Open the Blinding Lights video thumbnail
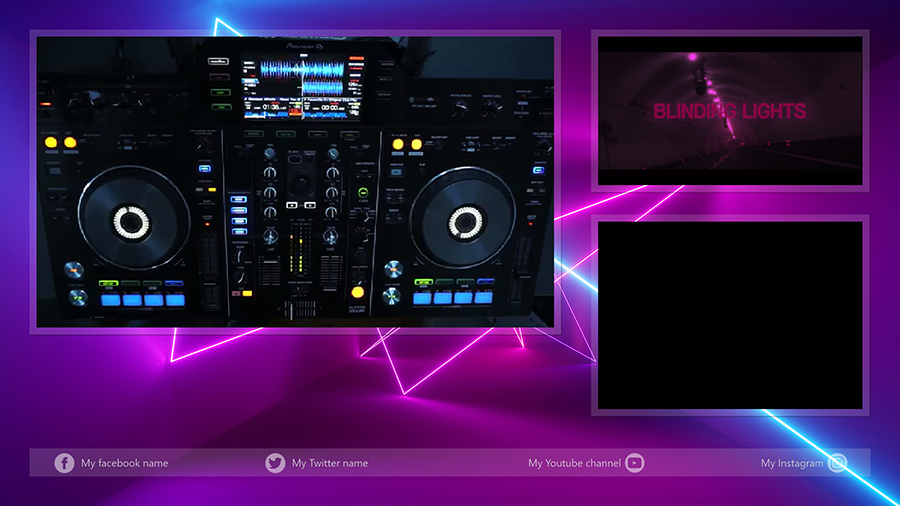Viewport: 900px width, 506px height. coord(730,111)
